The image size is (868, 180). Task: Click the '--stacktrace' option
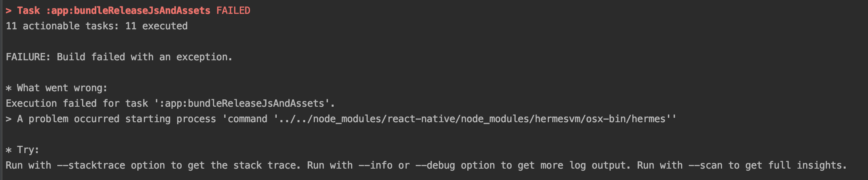pos(91,165)
